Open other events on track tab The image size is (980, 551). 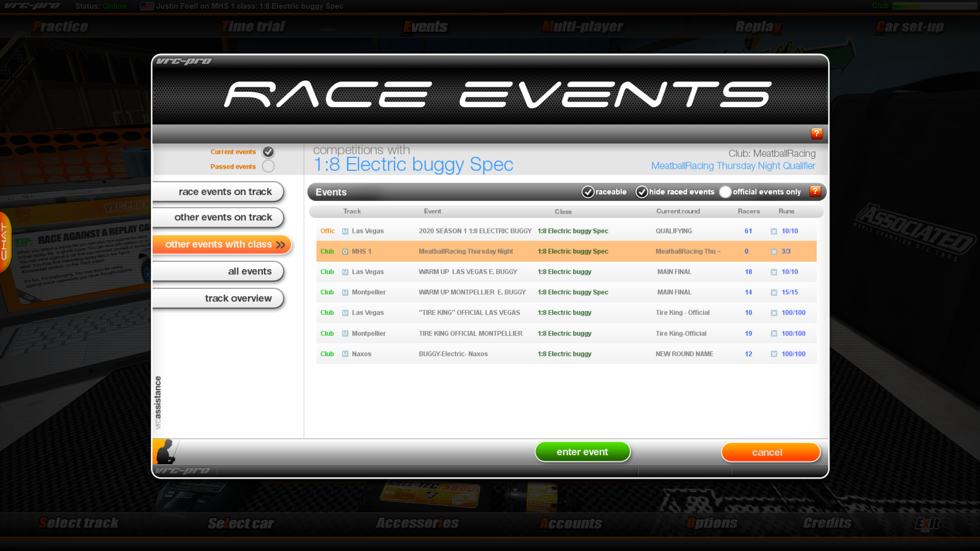pyautogui.click(x=218, y=217)
